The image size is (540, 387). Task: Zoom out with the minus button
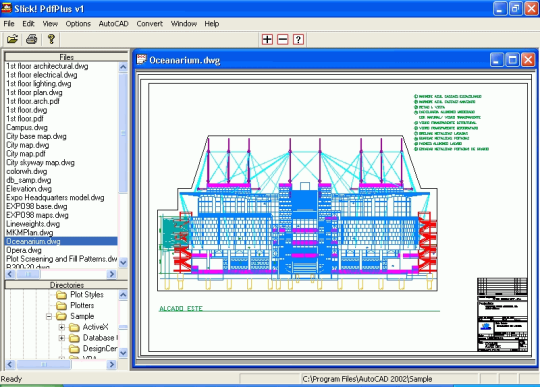(283, 40)
